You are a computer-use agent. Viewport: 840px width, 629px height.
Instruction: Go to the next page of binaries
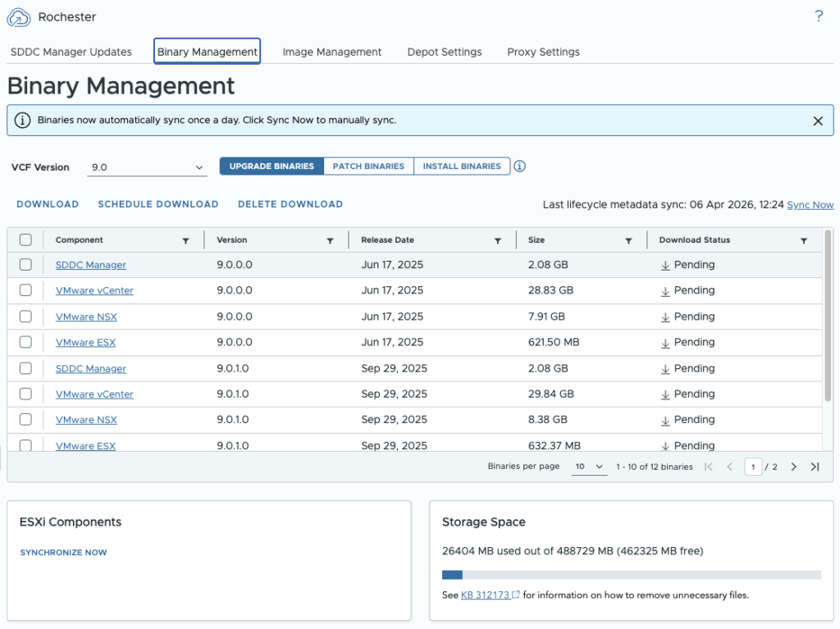coord(793,467)
